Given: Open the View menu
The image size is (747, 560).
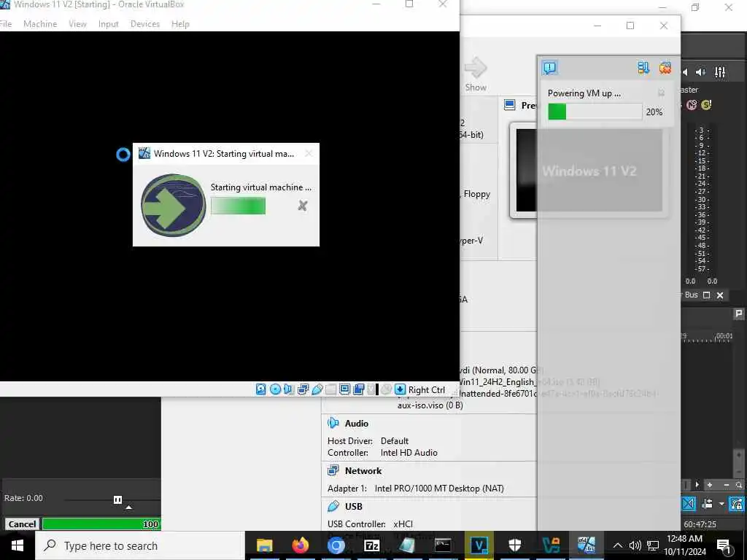Looking at the screenshot, I should click(77, 24).
